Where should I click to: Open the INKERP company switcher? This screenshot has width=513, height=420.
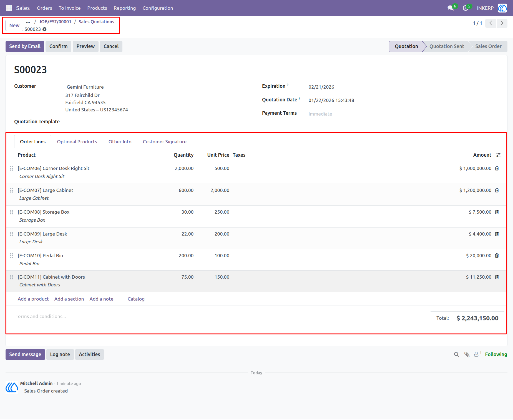(x=485, y=8)
